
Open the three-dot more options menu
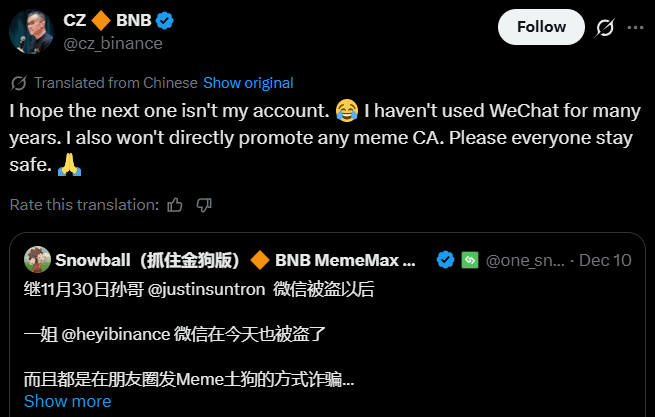[635, 28]
